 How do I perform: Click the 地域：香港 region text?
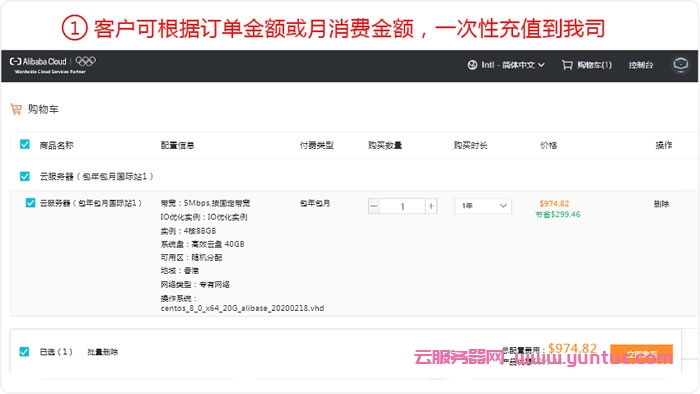[x=180, y=270]
